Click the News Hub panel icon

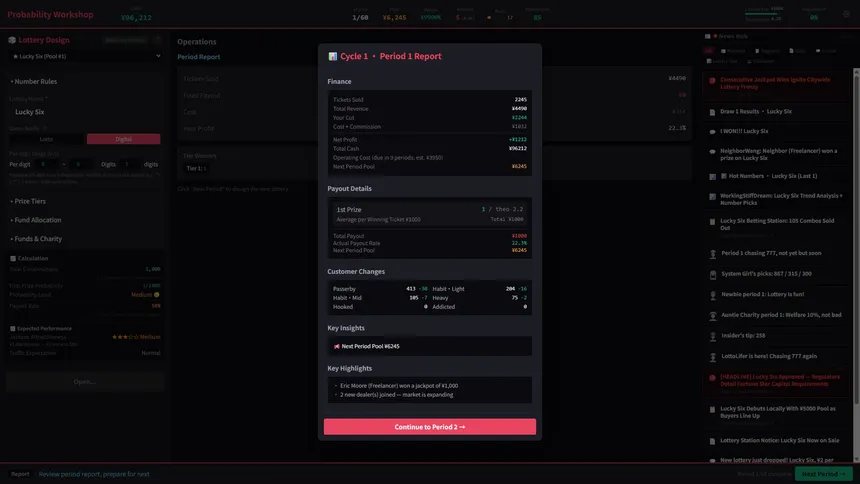708,36
